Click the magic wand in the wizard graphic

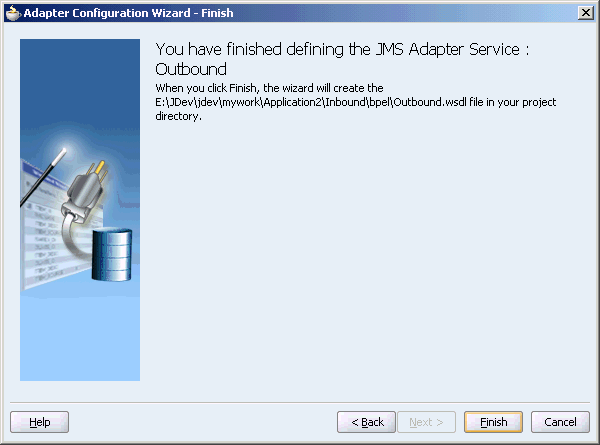(x=43, y=177)
